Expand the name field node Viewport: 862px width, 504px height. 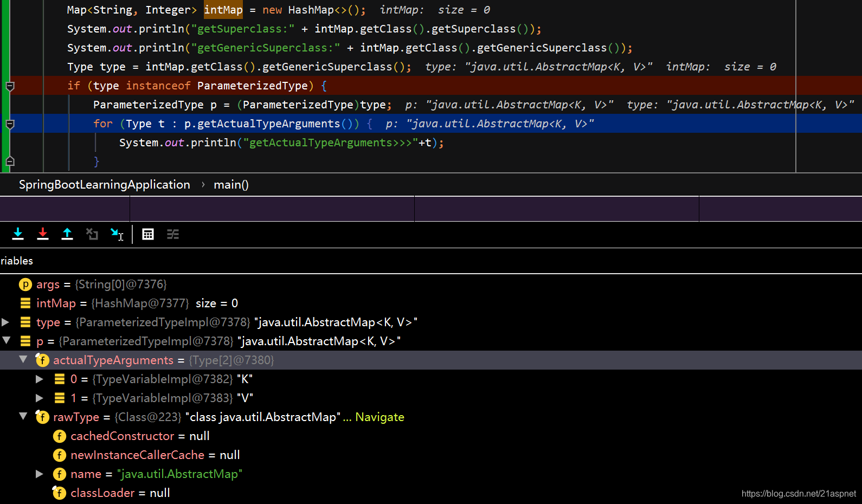(39, 474)
